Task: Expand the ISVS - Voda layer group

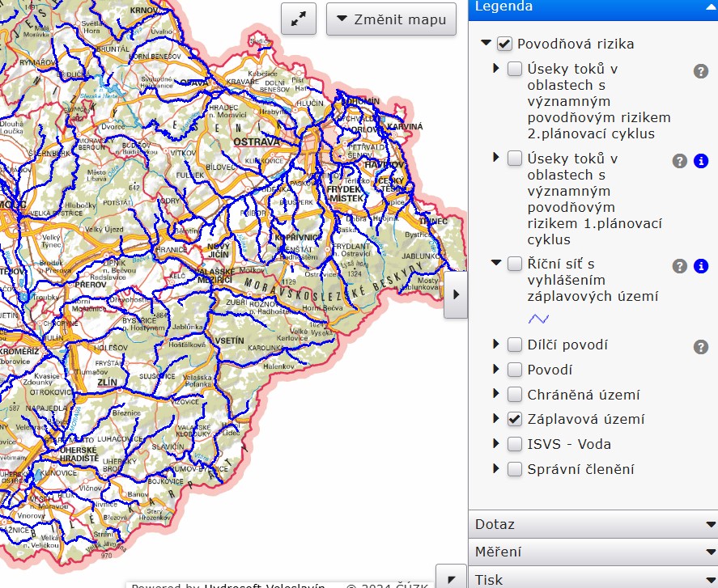Action: (496, 444)
